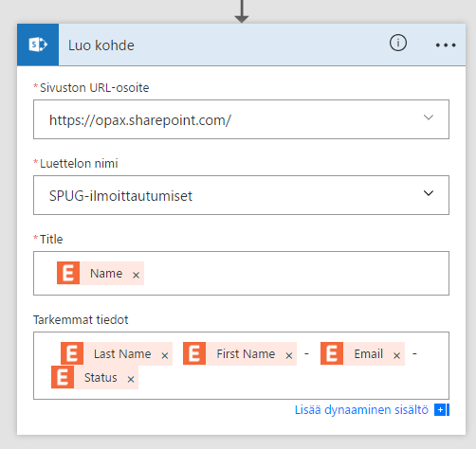Click the Sivuston URL-osoite label
This screenshot has height=449, width=476.
coord(94,87)
